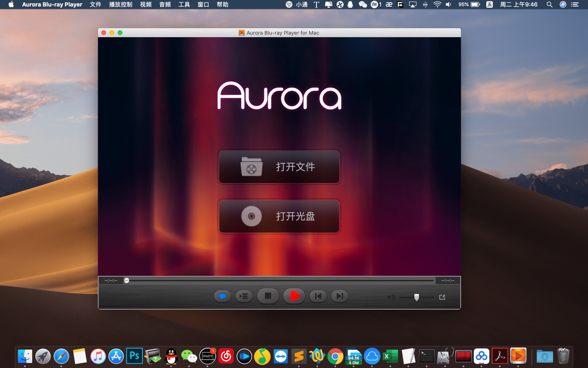This screenshot has height=368, width=588.
Task: Click the 打开光盘 (Open Disc) button
Action: [279, 216]
